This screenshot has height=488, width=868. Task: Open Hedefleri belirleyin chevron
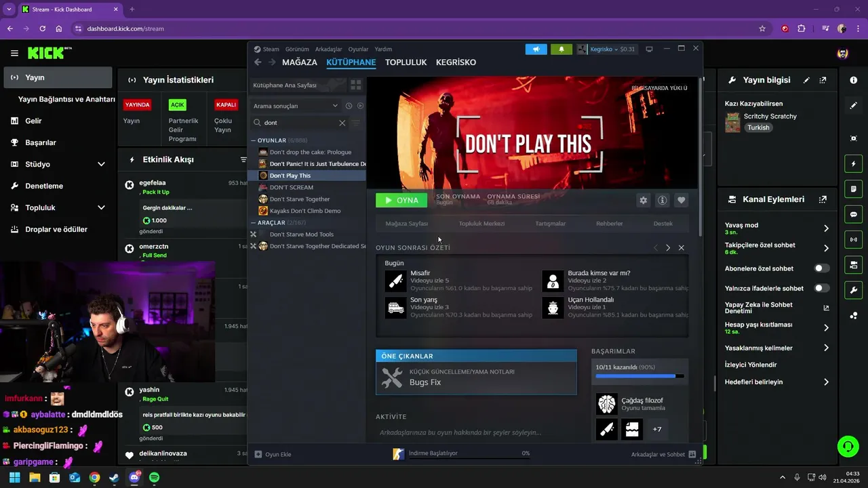[826, 382]
